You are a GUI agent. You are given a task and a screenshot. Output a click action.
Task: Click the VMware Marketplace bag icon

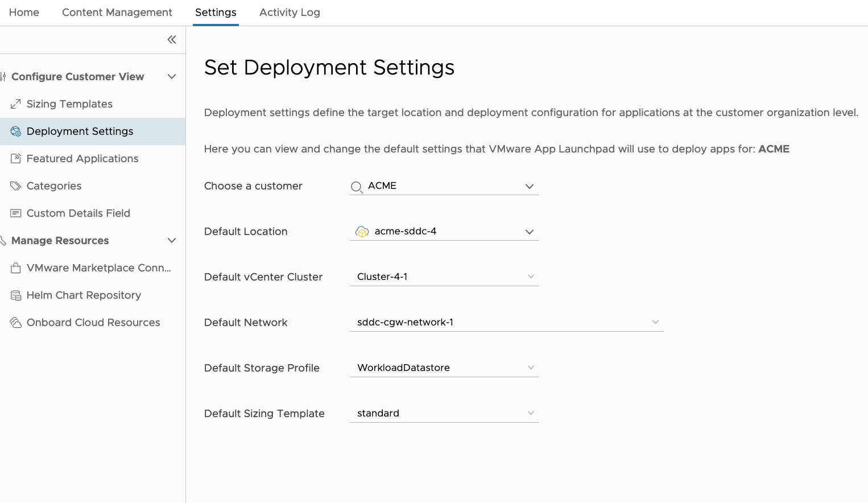tap(16, 268)
